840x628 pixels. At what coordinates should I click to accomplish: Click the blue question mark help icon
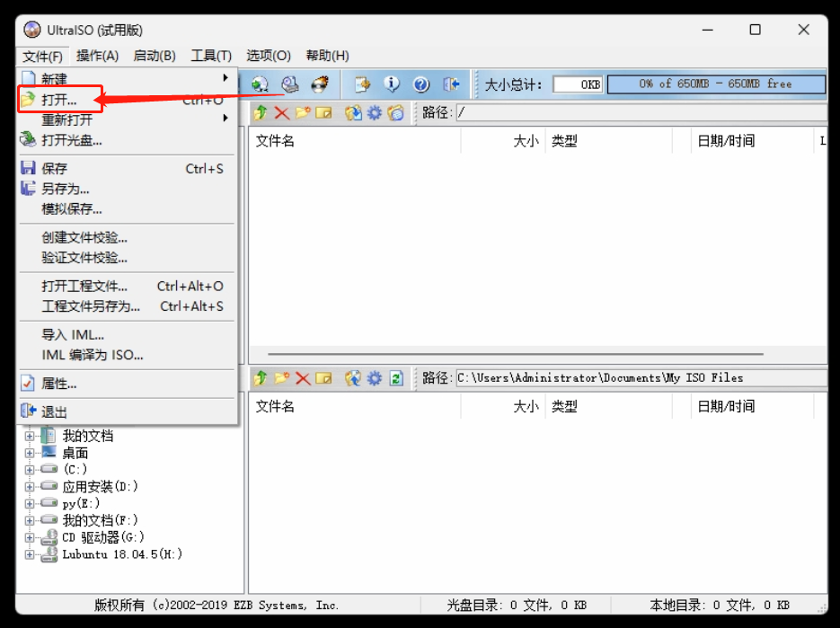coord(421,84)
